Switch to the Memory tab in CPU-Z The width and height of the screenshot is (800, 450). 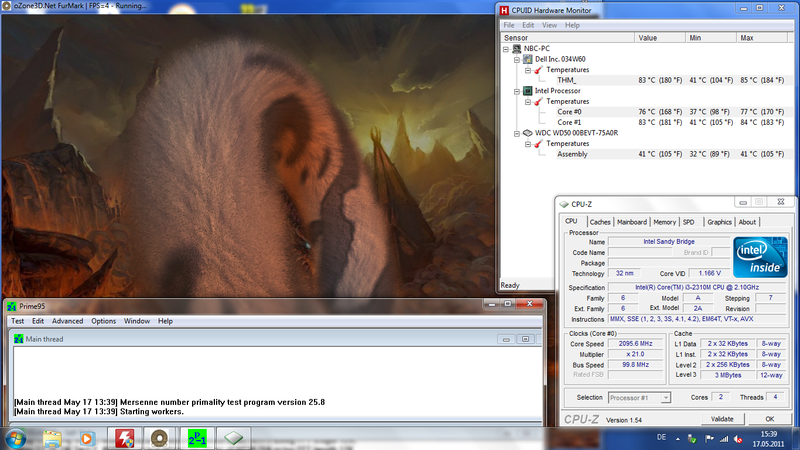(664, 222)
